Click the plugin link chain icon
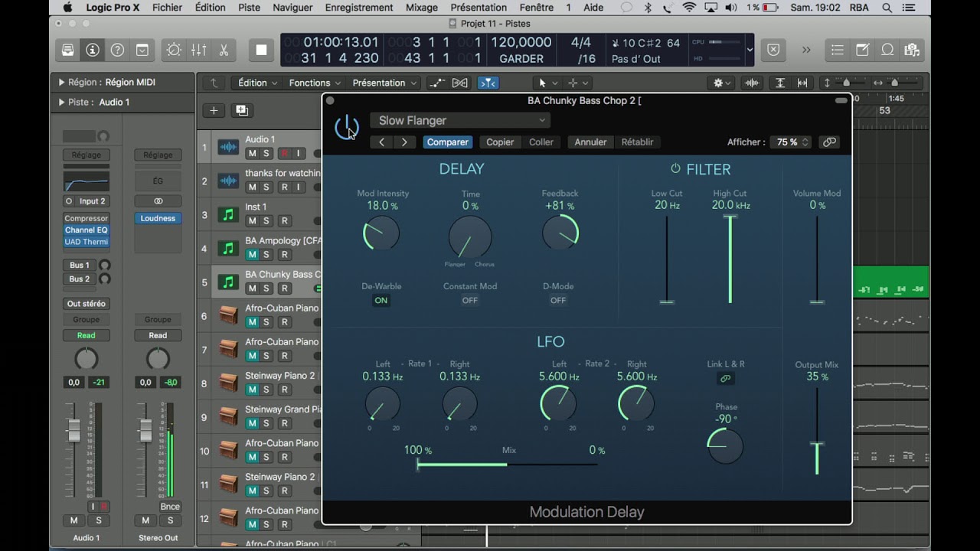Image resolution: width=980 pixels, height=551 pixels. 829,142
